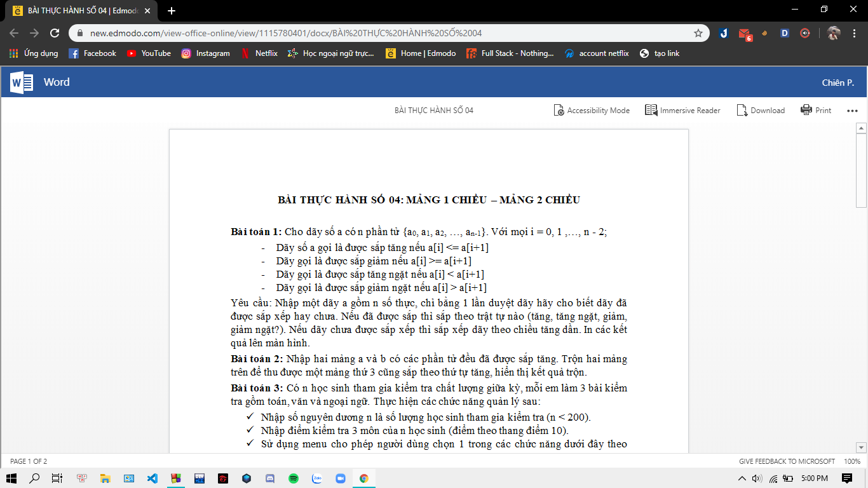
Task: Bookmark this page with the star icon
Action: click(698, 33)
